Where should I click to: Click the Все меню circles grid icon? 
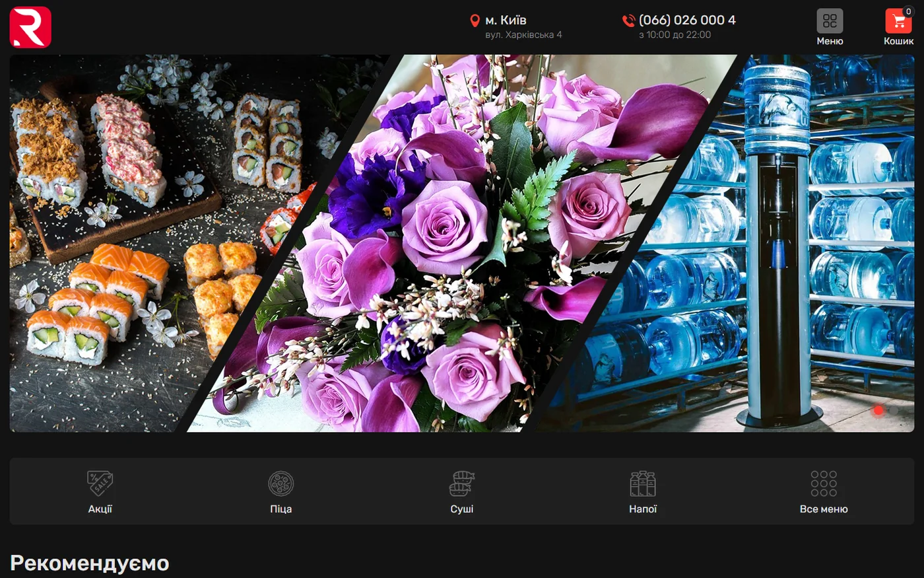point(824,484)
